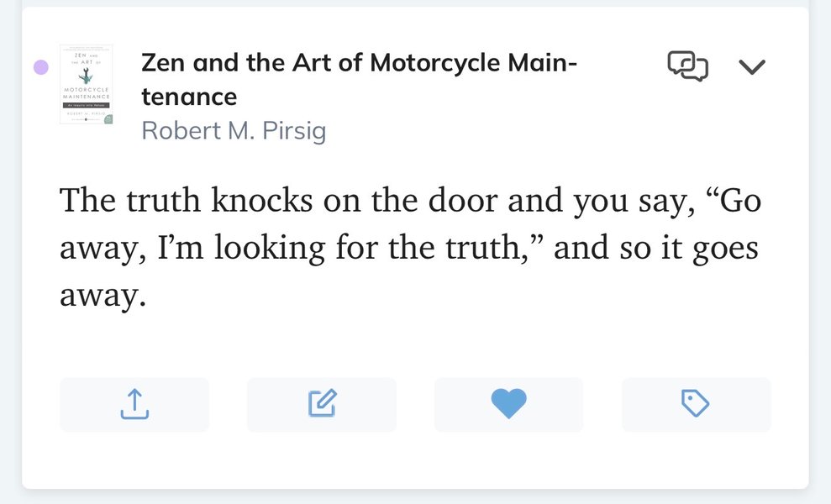
Task: Show more actions with the down arrow
Action: click(751, 66)
